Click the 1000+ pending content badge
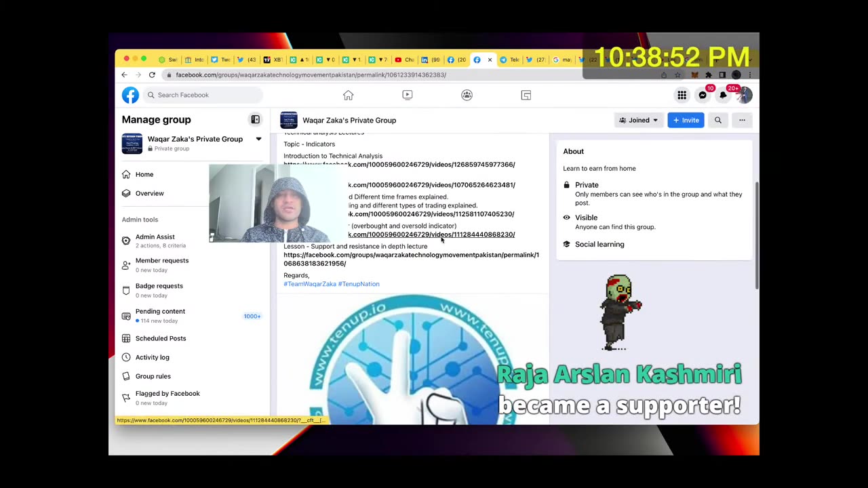The width and height of the screenshot is (868, 488). tap(252, 317)
